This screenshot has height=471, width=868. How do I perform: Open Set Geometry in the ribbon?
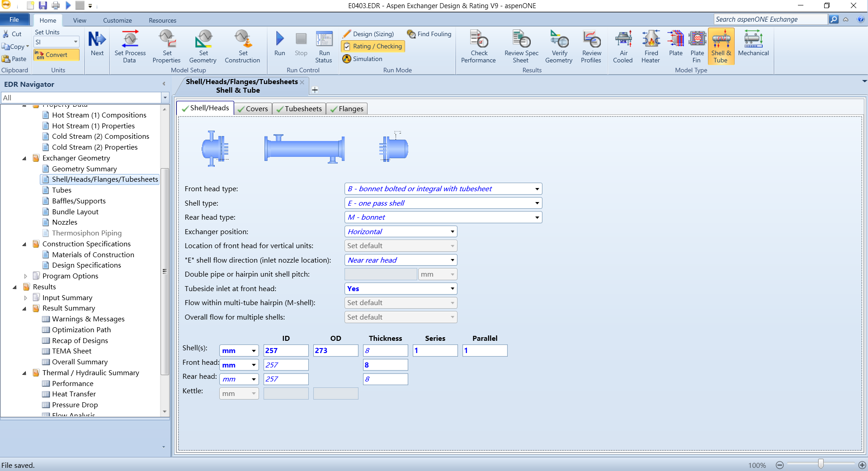coord(203,47)
